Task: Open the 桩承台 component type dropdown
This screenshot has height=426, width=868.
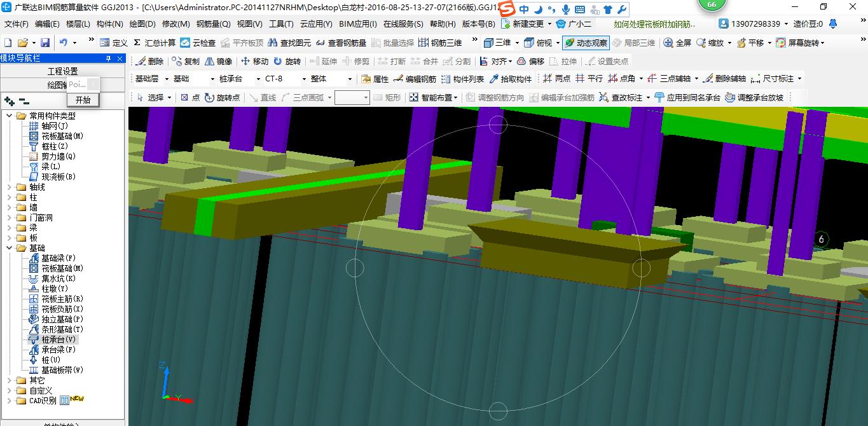Action: coord(258,79)
